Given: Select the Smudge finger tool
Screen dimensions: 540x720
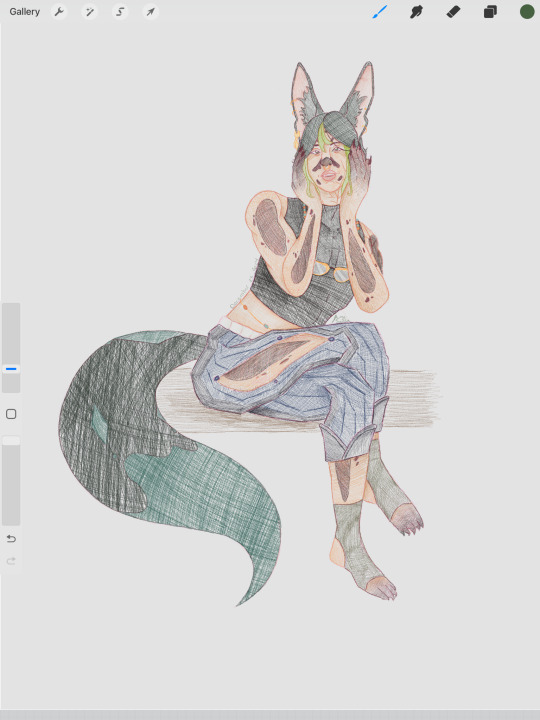Looking at the screenshot, I should coord(416,12).
